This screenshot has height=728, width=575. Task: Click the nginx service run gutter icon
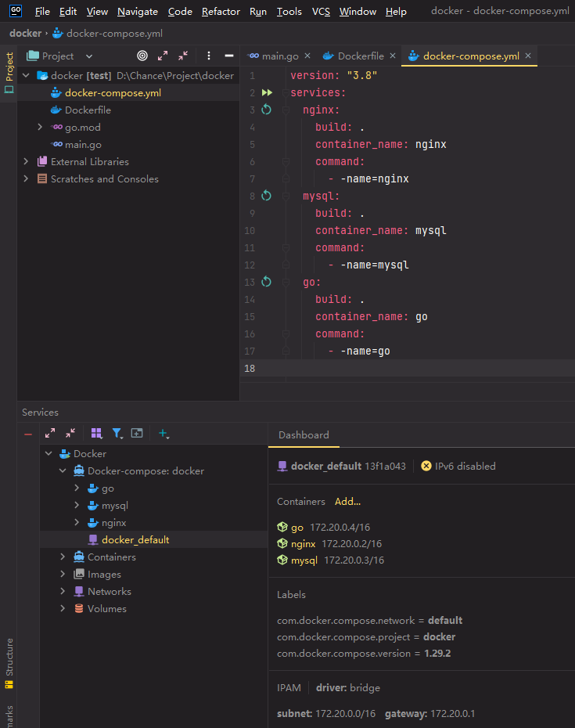(266, 110)
